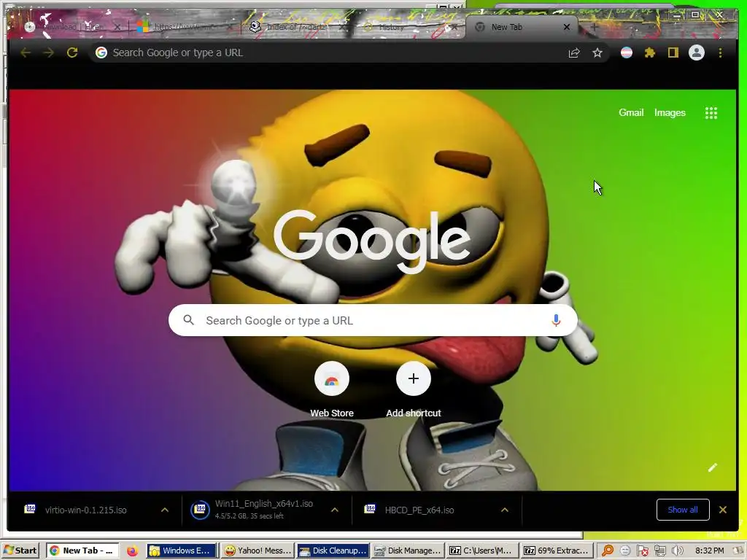Go forward with the forward arrow
Viewport: 747px width, 560px height.
[x=49, y=52]
